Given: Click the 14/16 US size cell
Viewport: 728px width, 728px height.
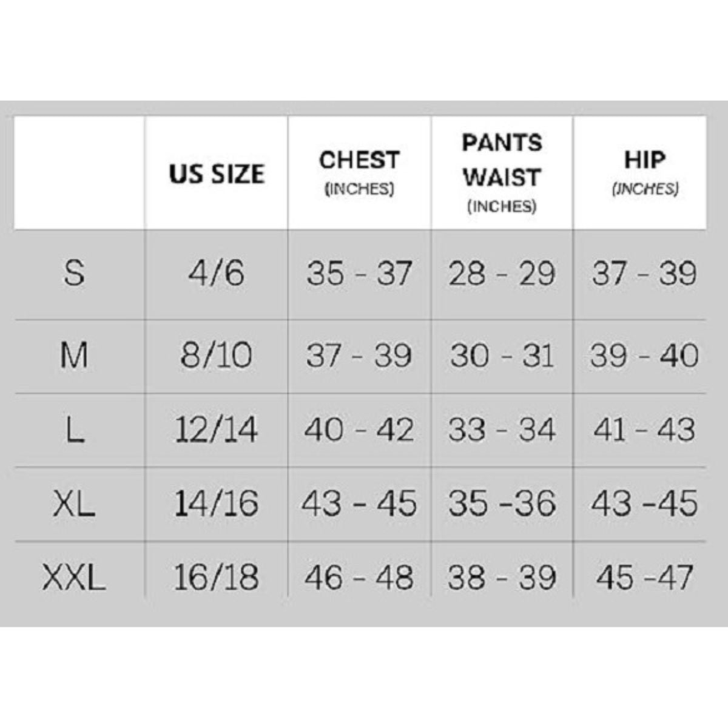Looking at the screenshot, I should (217, 504).
